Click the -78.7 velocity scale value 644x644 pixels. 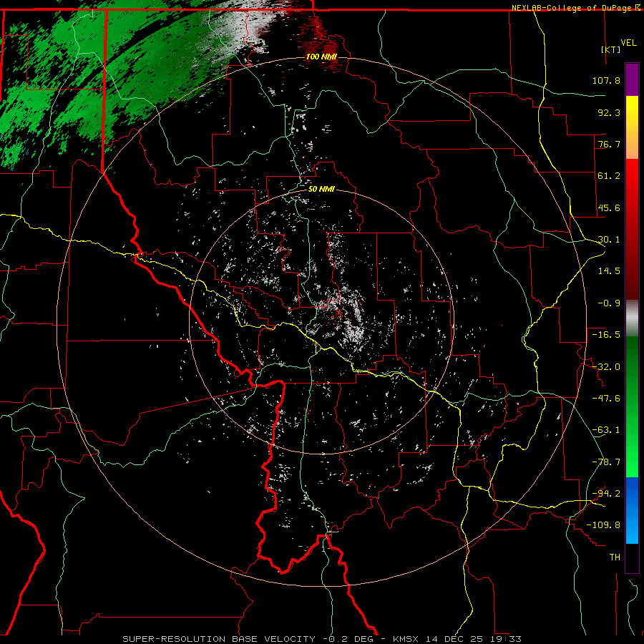606,462
